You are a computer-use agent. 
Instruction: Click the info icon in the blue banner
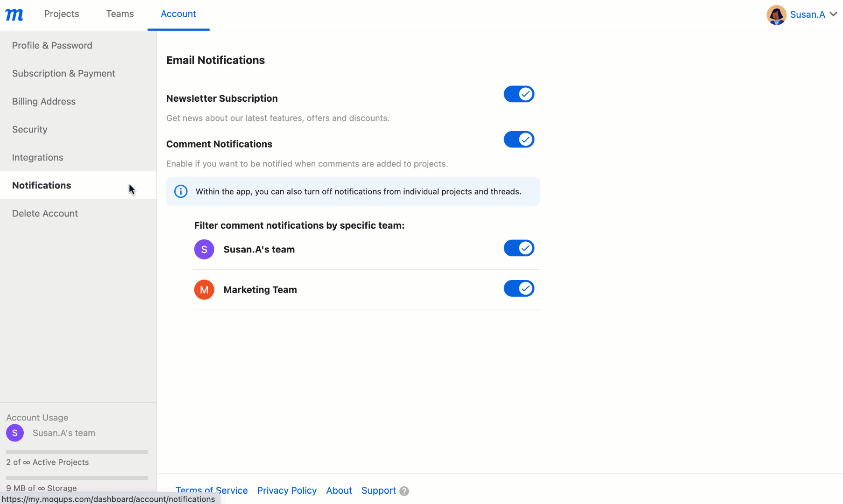[181, 191]
